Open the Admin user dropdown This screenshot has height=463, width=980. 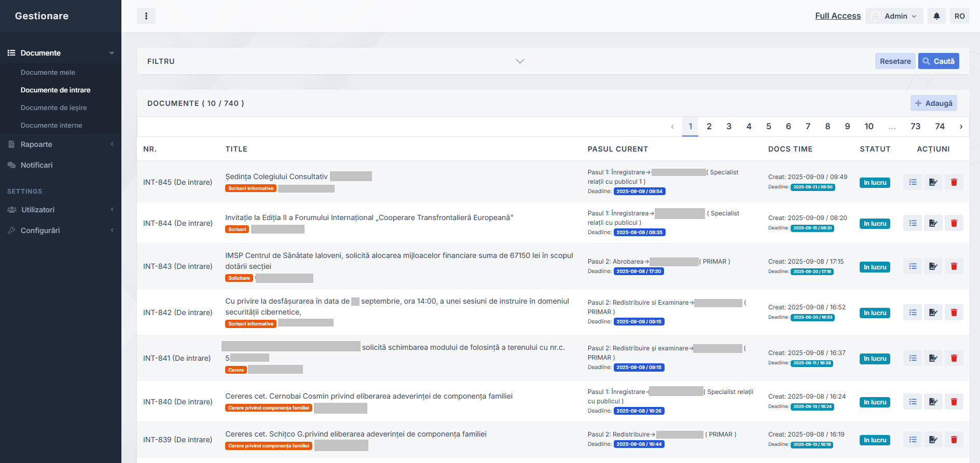pyautogui.click(x=894, y=16)
